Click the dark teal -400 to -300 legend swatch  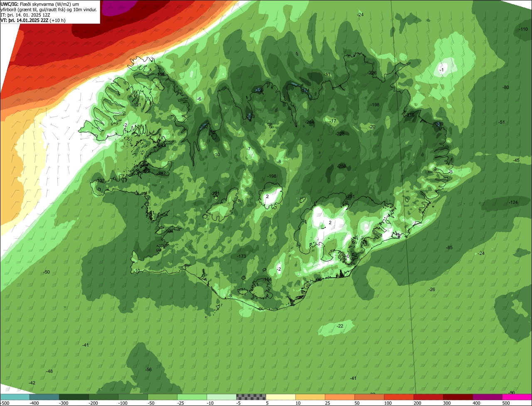44,397
